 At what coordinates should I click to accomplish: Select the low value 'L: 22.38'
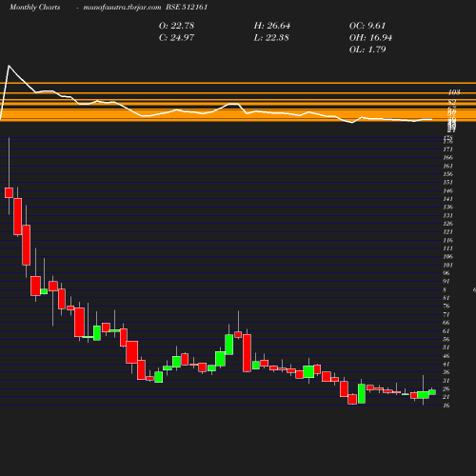[271, 38]
